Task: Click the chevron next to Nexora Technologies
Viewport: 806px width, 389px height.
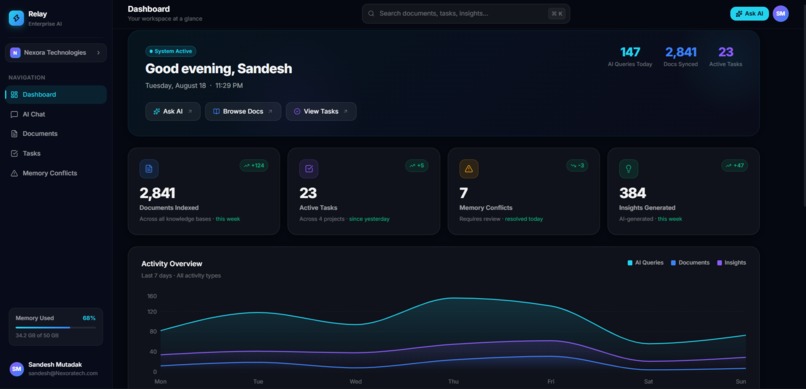Action: (x=98, y=52)
